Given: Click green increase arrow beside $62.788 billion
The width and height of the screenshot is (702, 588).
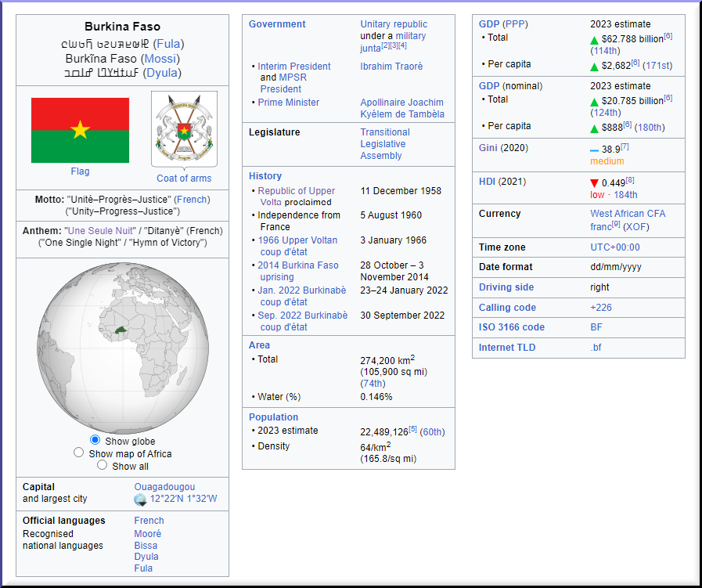Looking at the screenshot, I should click(595, 39).
